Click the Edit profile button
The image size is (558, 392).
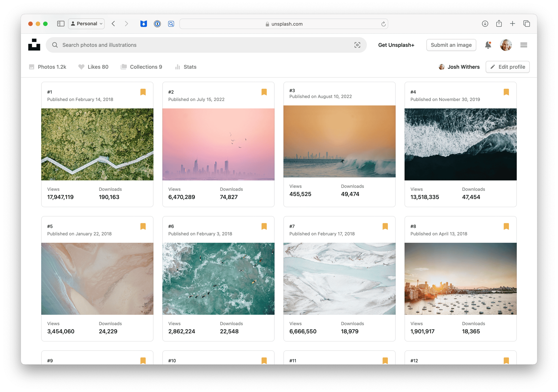coord(507,67)
